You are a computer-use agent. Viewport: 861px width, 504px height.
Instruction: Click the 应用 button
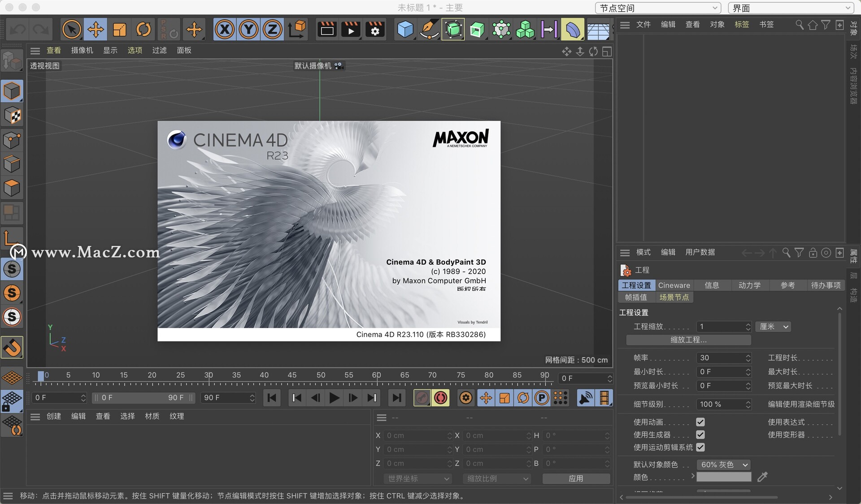pyautogui.click(x=576, y=478)
